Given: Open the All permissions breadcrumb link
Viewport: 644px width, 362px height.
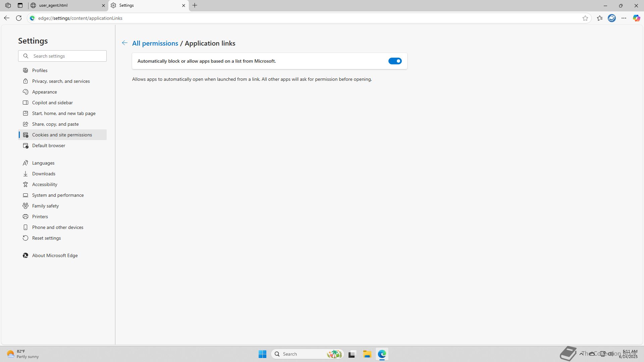Looking at the screenshot, I should (155, 43).
